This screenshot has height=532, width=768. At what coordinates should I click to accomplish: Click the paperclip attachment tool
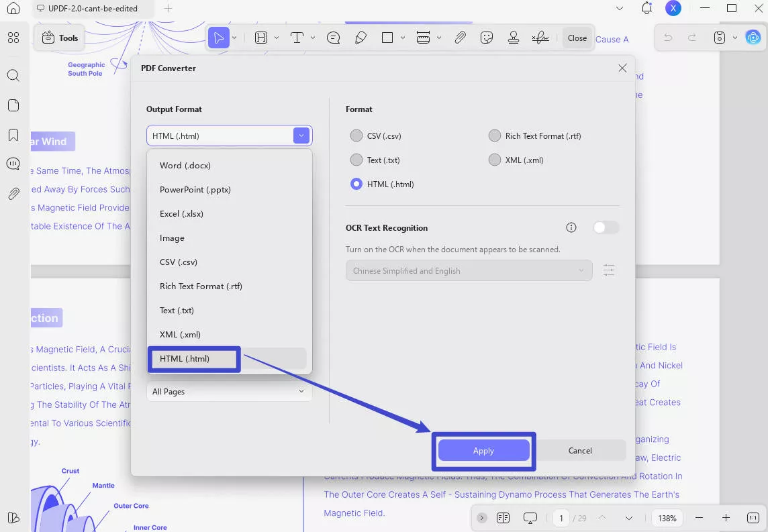tap(461, 38)
